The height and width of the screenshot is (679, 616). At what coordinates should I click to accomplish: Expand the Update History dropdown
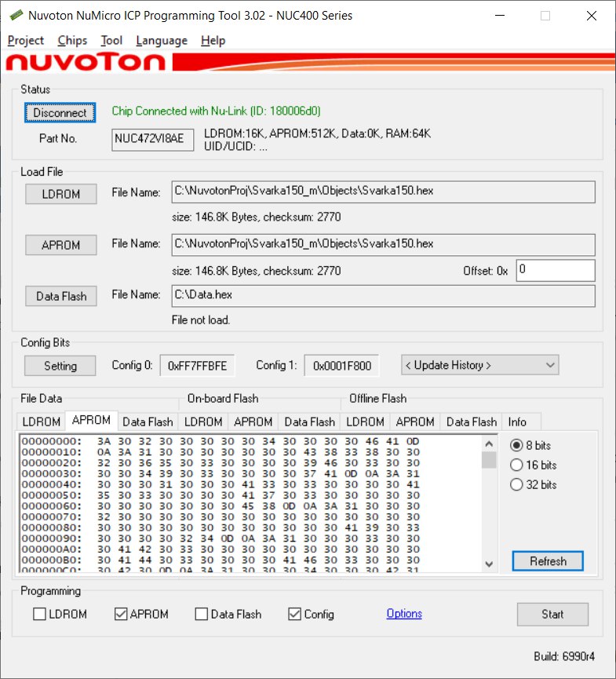[480, 365]
